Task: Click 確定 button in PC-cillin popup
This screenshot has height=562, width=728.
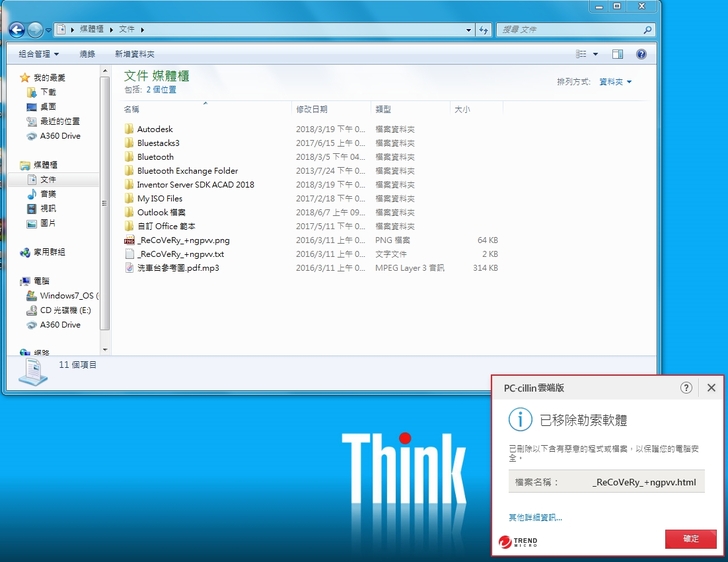Action: 690,539
